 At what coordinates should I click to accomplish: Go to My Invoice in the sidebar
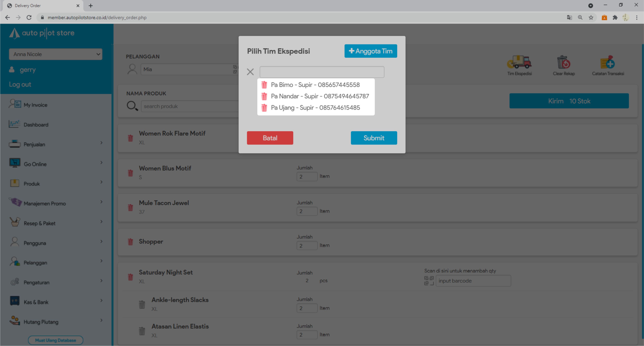click(35, 105)
